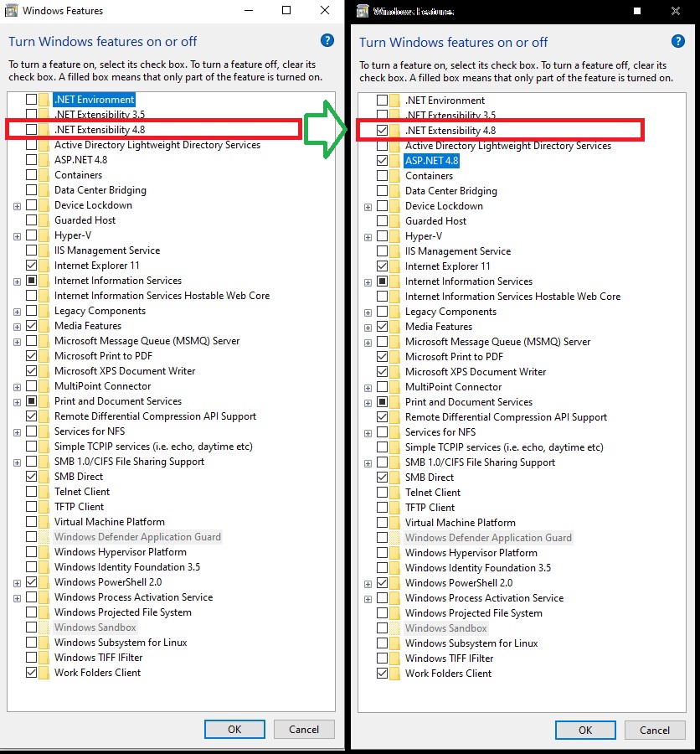
Task: Select Windows Defender Application Guard in left window
Action: tap(137, 537)
